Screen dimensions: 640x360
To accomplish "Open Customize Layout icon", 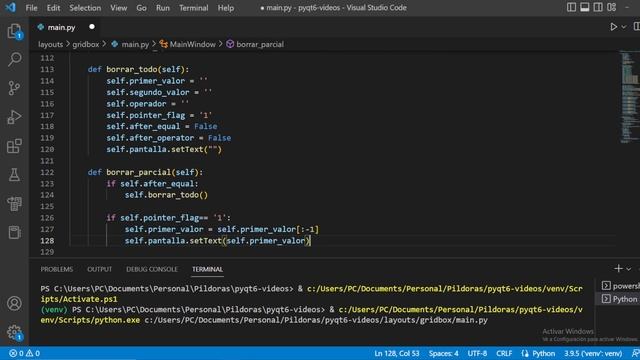I will point(611,7).
